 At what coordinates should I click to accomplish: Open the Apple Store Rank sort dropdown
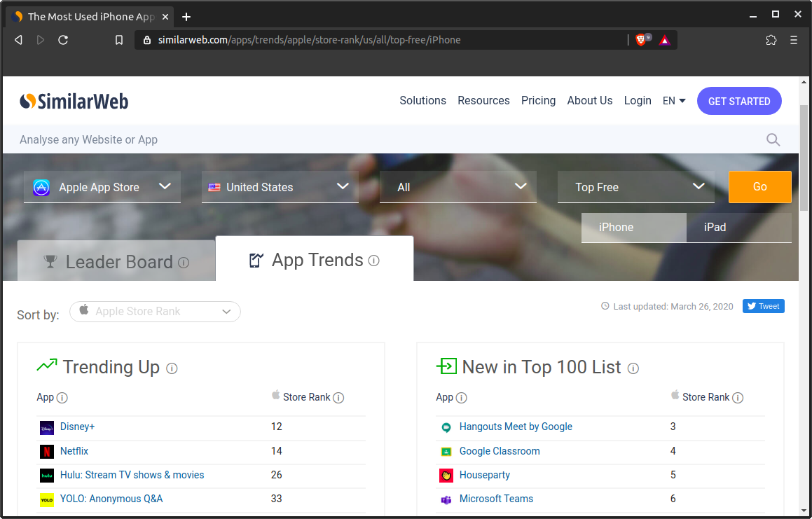point(155,312)
